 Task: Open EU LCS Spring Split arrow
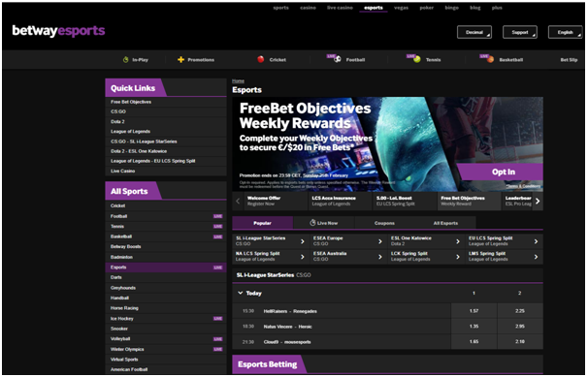[536, 241]
